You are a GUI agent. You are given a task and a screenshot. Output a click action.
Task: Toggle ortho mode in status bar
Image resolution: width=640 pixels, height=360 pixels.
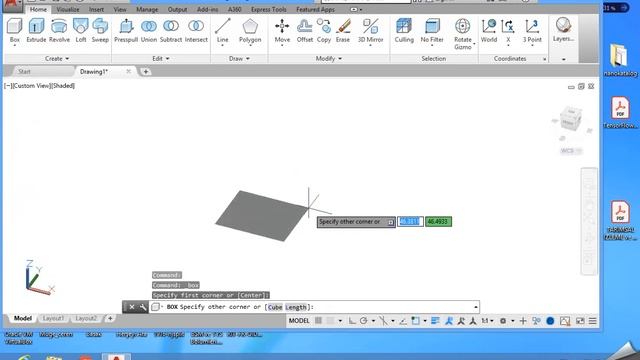pyautogui.click(x=352, y=321)
